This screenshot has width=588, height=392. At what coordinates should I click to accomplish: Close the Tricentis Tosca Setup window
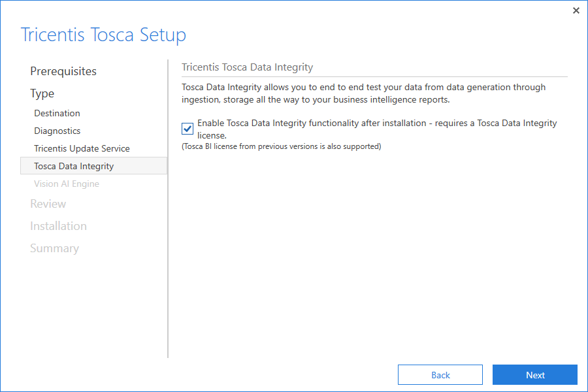pos(576,10)
